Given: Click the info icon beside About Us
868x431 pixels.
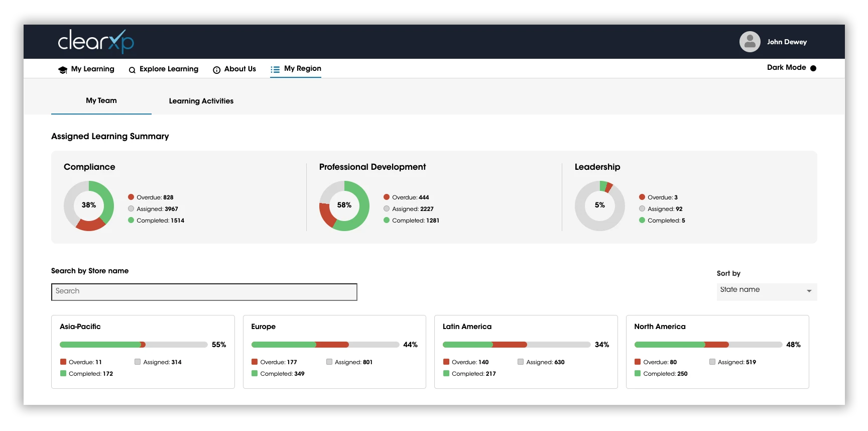Looking at the screenshot, I should click(x=216, y=70).
